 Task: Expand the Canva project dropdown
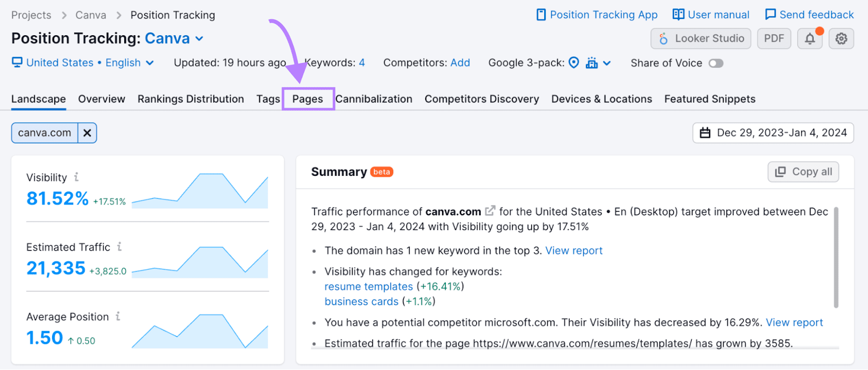[x=199, y=39]
